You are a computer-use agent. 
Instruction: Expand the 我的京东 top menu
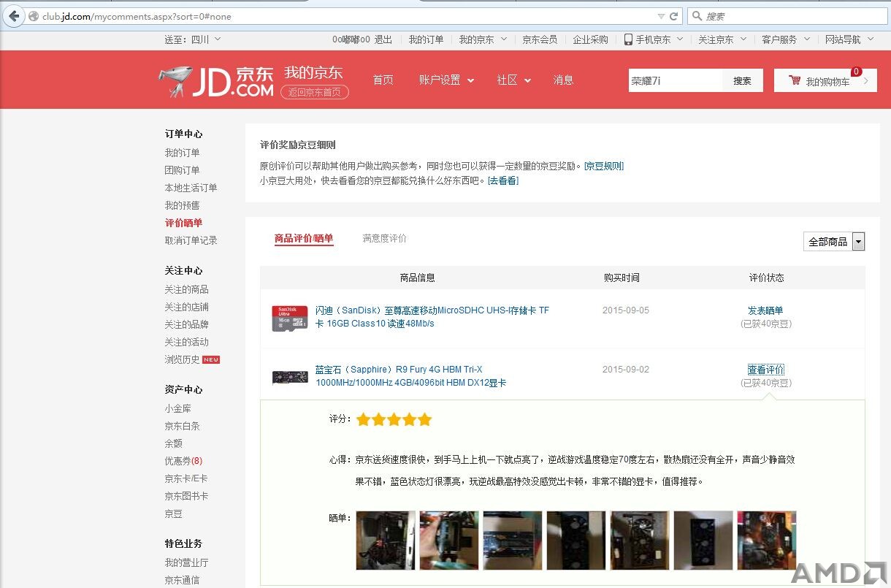483,39
